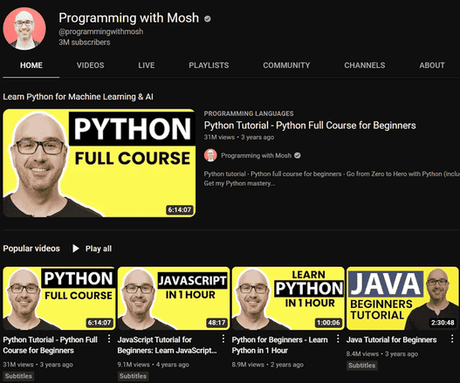The width and height of the screenshot is (460, 383).
Task: Click the featured video description text
Action: tap(332, 179)
